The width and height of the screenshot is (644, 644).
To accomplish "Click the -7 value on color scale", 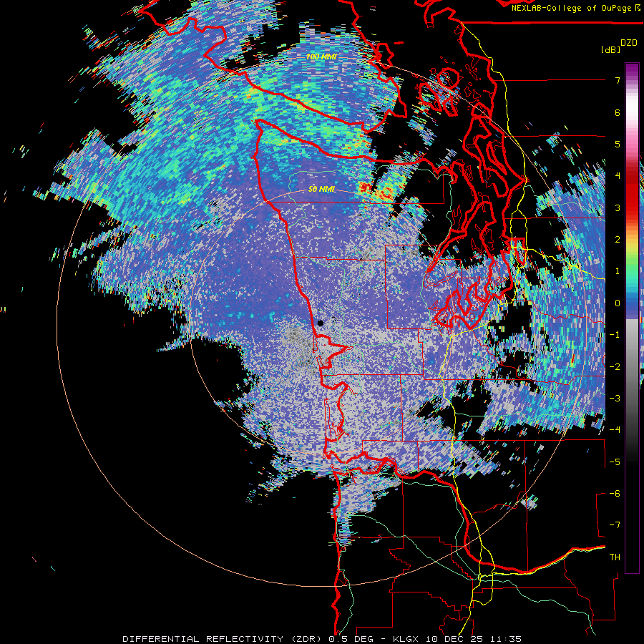I will click(615, 525).
